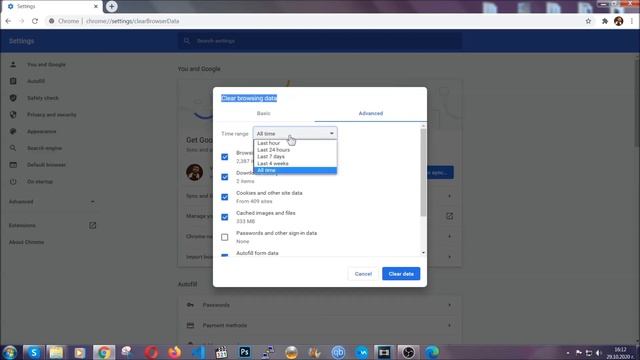Choose Last 24 hours from the list
The width and height of the screenshot is (640, 360).
[x=295, y=150]
